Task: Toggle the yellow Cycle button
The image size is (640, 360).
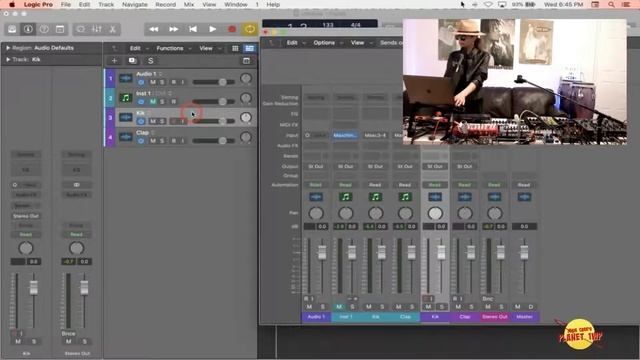Action: (x=250, y=29)
